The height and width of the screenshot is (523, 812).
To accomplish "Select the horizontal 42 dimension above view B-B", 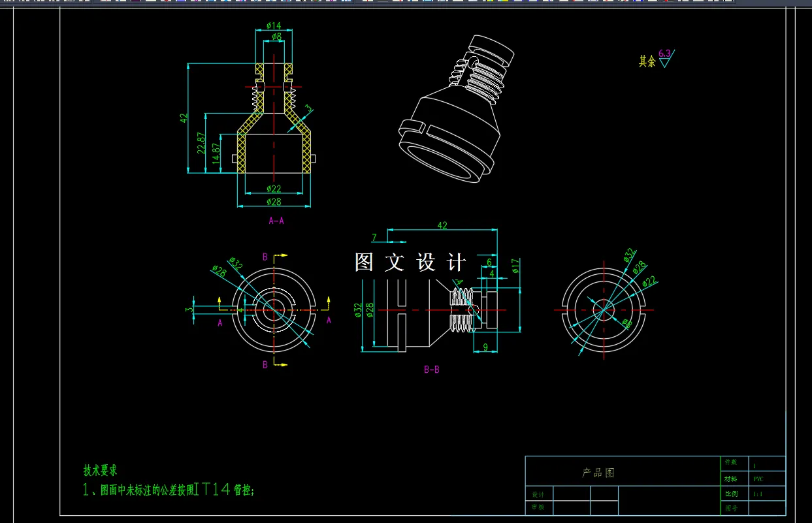I will click(442, 225).
